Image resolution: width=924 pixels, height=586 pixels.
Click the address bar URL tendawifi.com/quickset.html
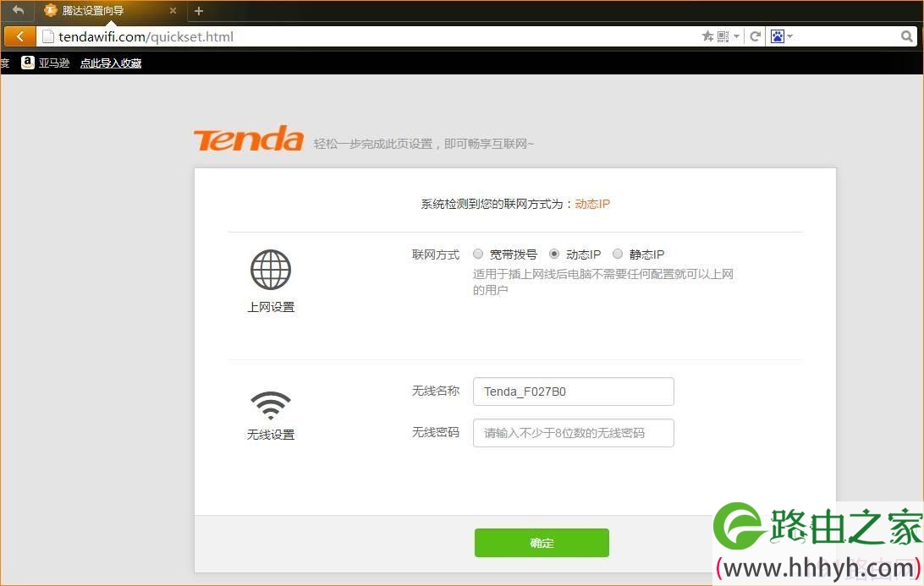146,36
